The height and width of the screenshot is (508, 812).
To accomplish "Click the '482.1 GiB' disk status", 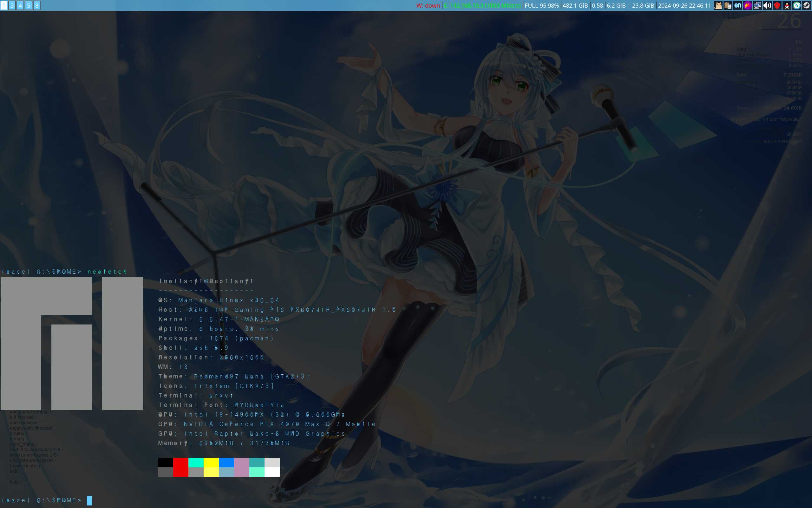I will tap(575, 5).
